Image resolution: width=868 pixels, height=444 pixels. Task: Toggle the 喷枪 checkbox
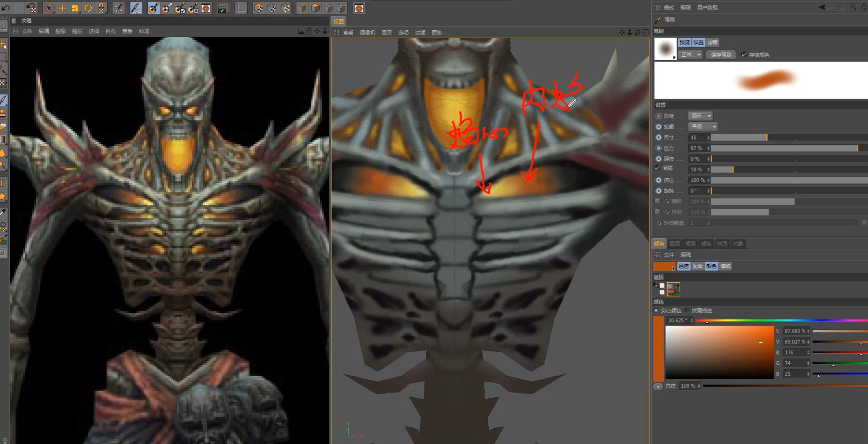[x=657, y=201]
